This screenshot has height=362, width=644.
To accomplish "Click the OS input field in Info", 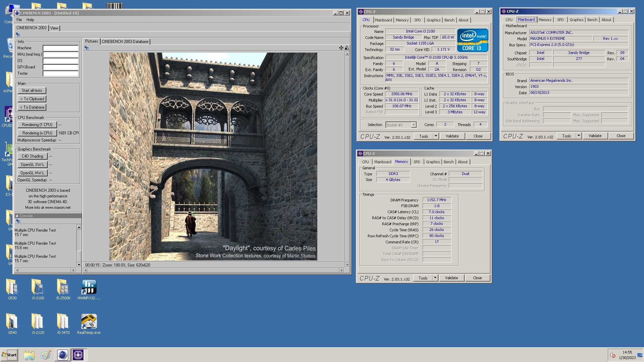I will pyautogui.click(x=60, y=61).
